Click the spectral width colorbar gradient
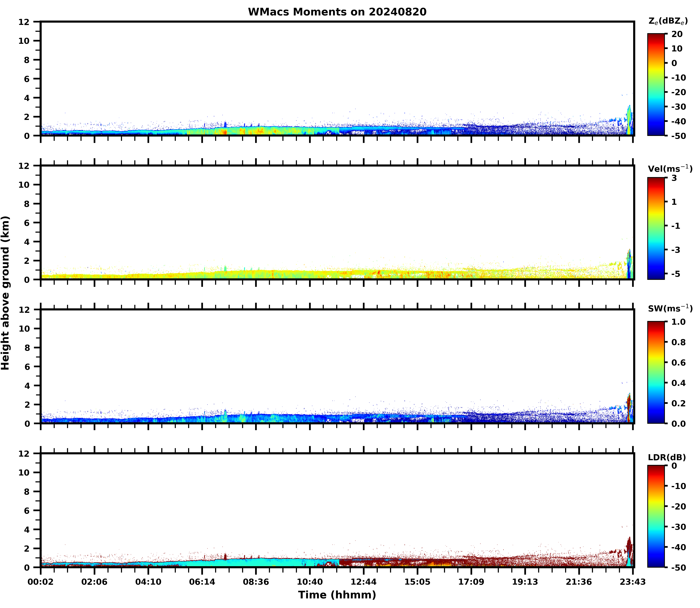 (x=656, y=372)
